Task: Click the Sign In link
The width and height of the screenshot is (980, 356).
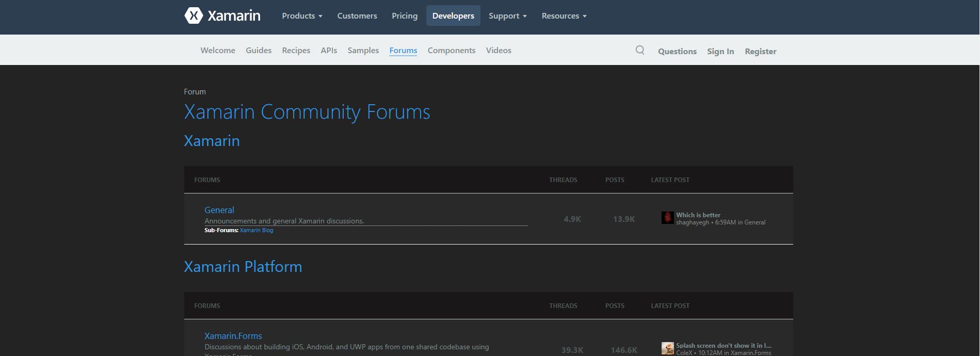Action: coord(720,51)
